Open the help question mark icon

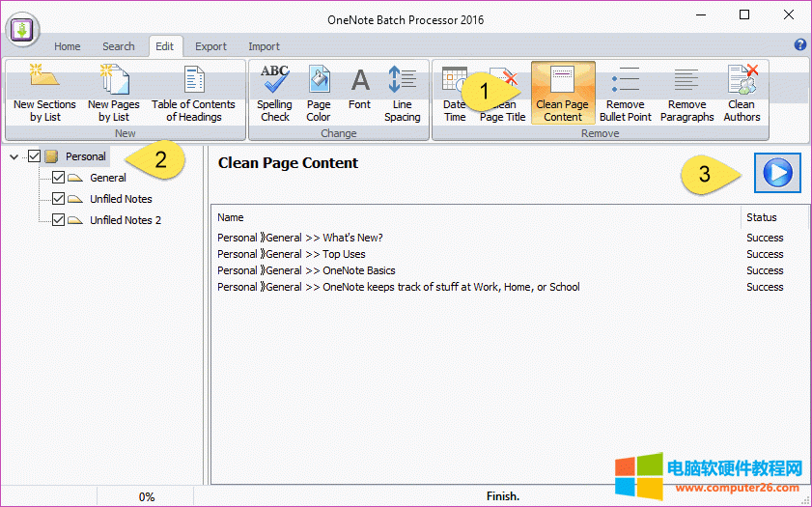click(799, 45)
